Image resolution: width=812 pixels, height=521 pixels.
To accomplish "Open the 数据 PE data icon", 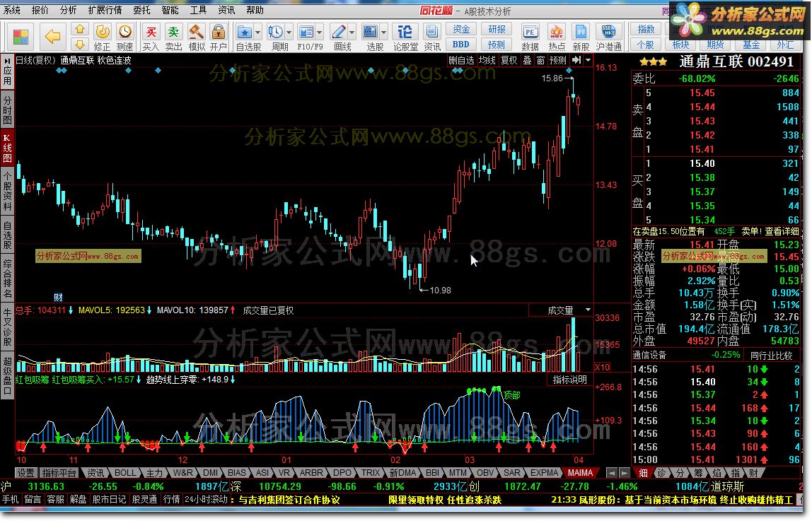I will 530,37.
